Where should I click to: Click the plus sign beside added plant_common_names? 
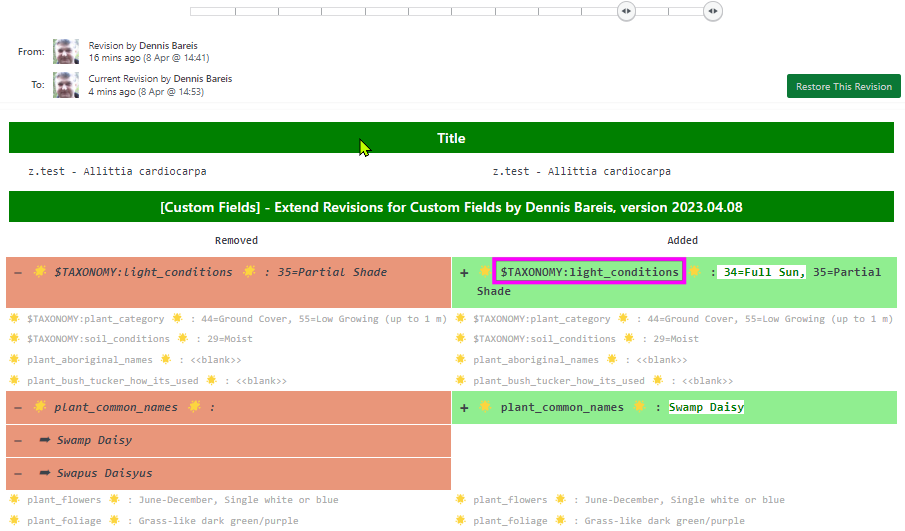[464, 408]
